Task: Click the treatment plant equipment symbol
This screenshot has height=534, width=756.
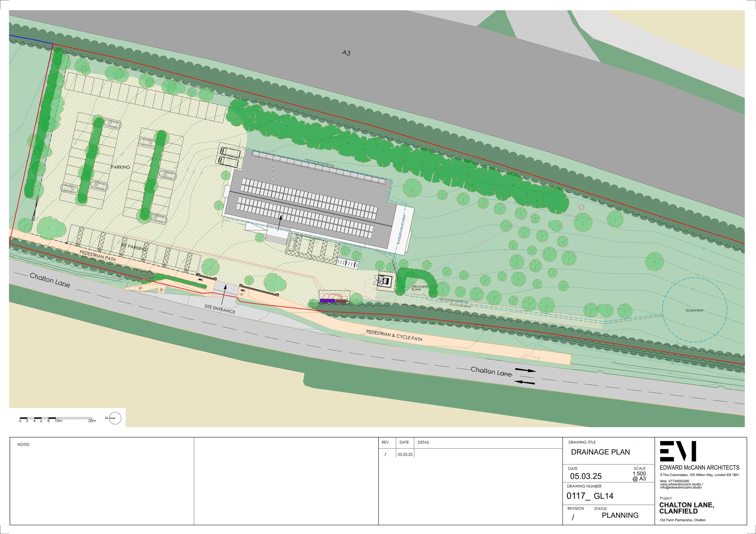Action: click(385, 281)
